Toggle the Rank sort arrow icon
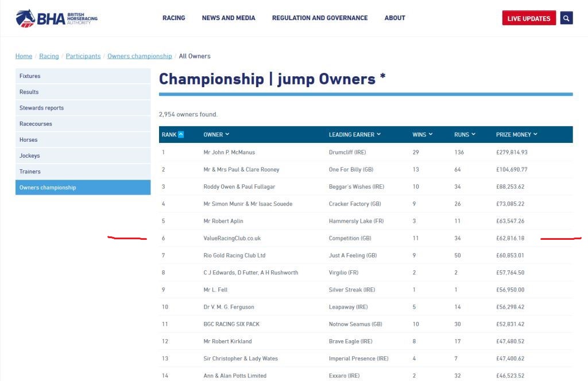Screen dimensions: 588x381 pyautogui.click(x=181, y=134)
